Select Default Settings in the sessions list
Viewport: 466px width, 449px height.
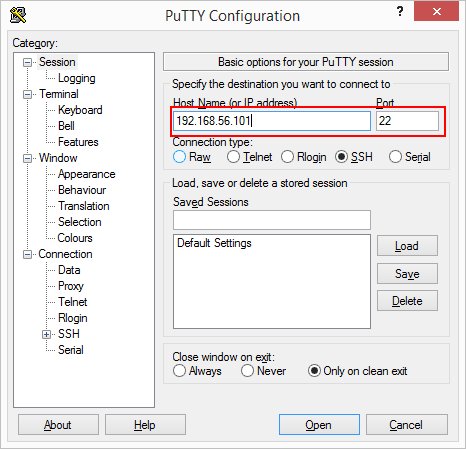(x=214, y=243)
